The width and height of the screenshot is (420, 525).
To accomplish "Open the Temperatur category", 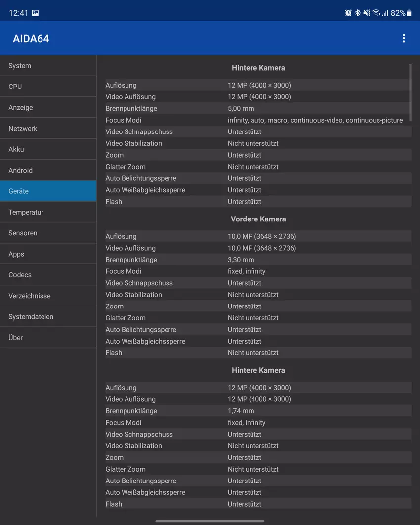I will (48, 212).
